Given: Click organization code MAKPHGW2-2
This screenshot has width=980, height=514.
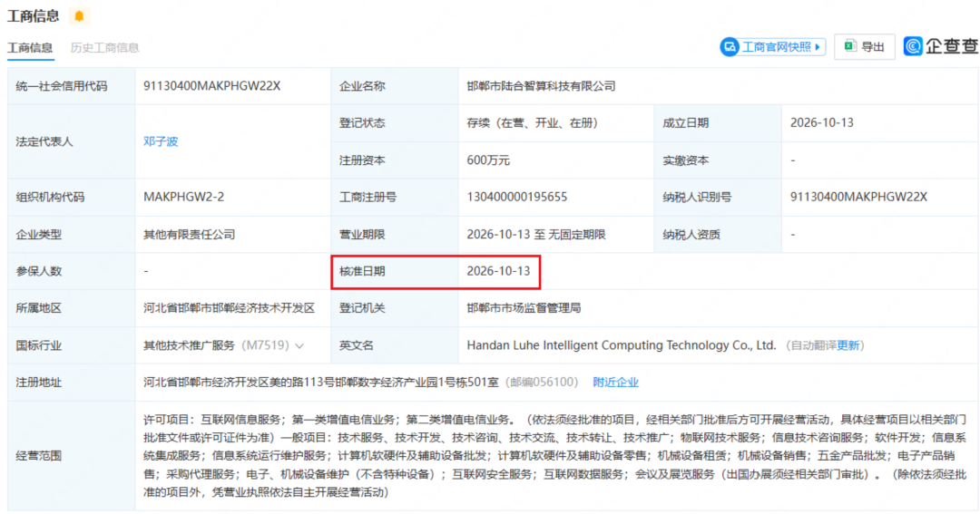Looking at the screenshot, I should [183, 198].
